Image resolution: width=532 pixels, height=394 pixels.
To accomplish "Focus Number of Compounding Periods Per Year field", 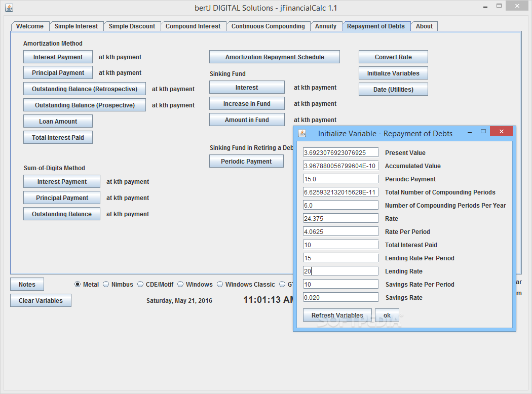I will pos(340,206).
